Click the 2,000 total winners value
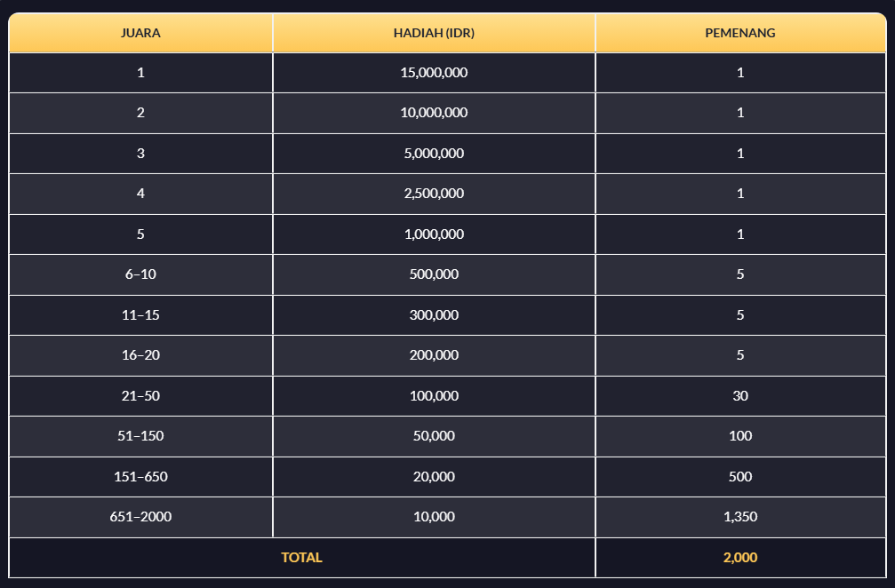 (x=739, y=558)
